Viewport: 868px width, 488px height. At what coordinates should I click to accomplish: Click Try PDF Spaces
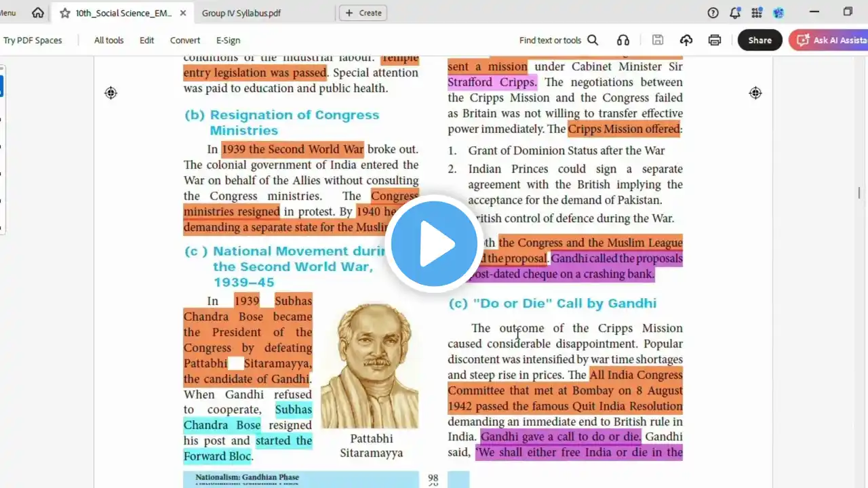(x=33, y=40)
